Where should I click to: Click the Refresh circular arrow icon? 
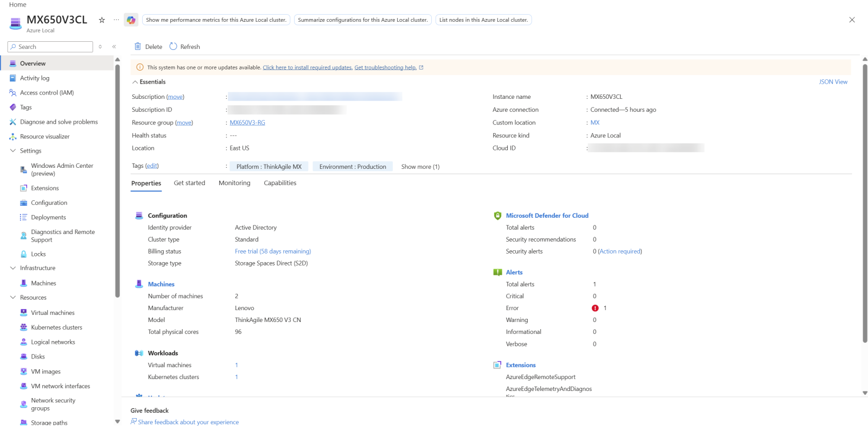point(173,47)
